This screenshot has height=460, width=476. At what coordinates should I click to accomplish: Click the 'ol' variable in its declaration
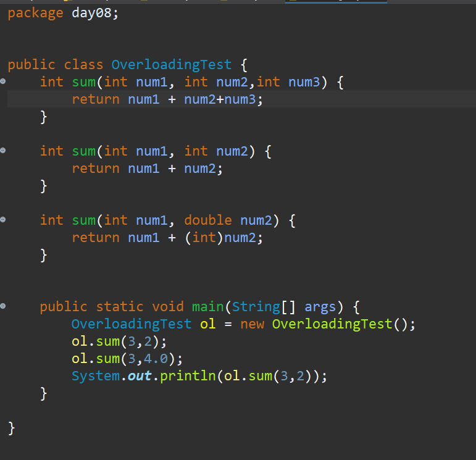click(x=208, y=324)
